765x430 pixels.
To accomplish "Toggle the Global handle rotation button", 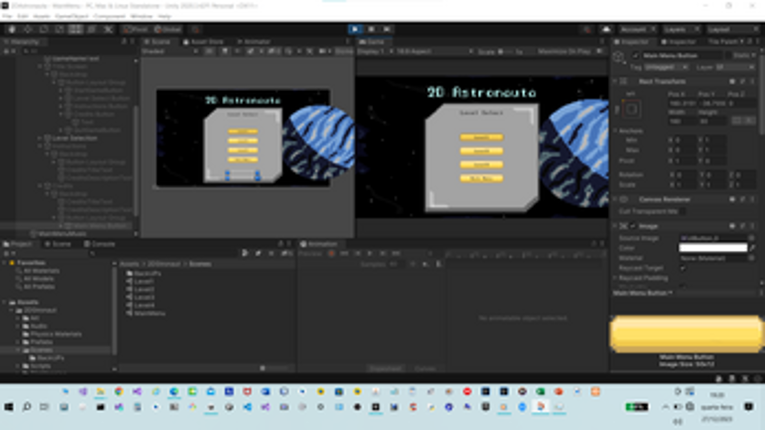I will pos(168,29).
